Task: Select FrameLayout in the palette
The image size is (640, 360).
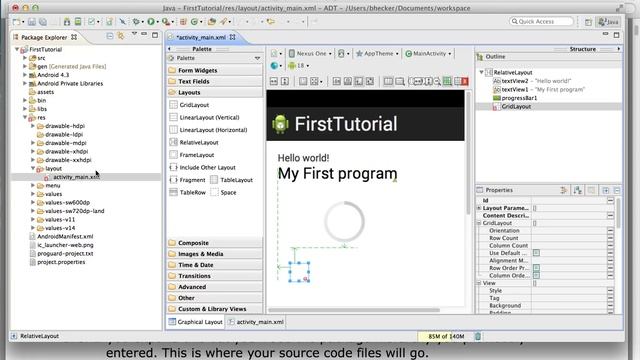Action: (x=192, y=155)
